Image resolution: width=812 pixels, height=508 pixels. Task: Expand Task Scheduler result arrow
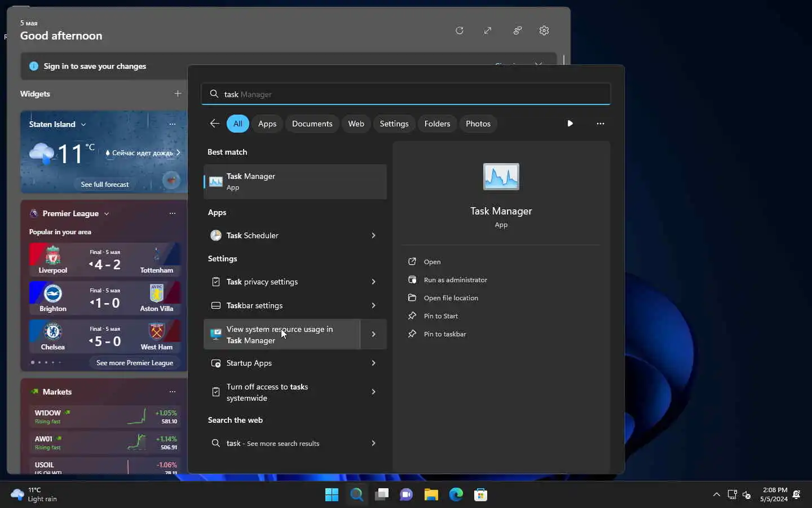coord(373,235)
